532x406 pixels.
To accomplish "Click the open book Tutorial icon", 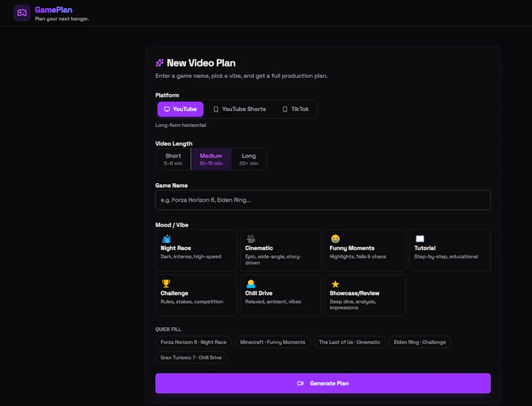I will [x=420, y=239].
